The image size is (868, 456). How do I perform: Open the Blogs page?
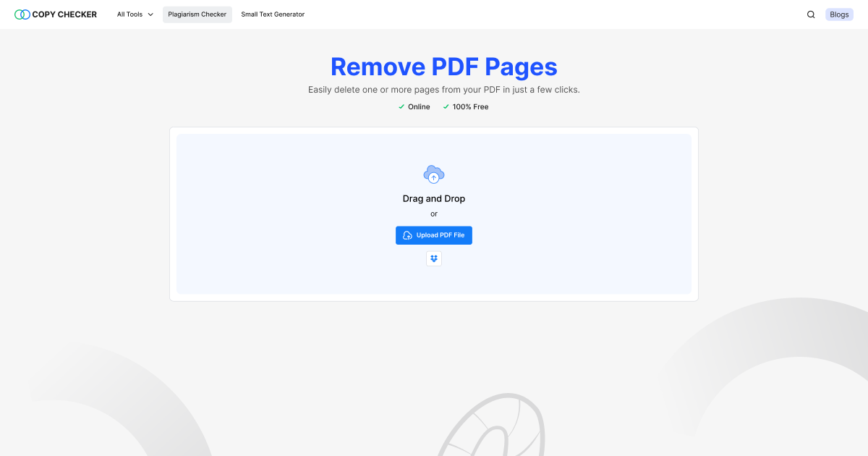point(838,14)
